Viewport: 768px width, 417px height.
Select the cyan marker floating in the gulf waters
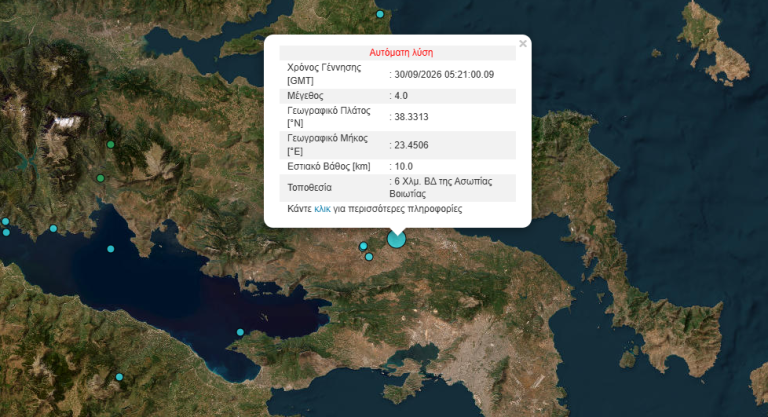click(111, 249)
